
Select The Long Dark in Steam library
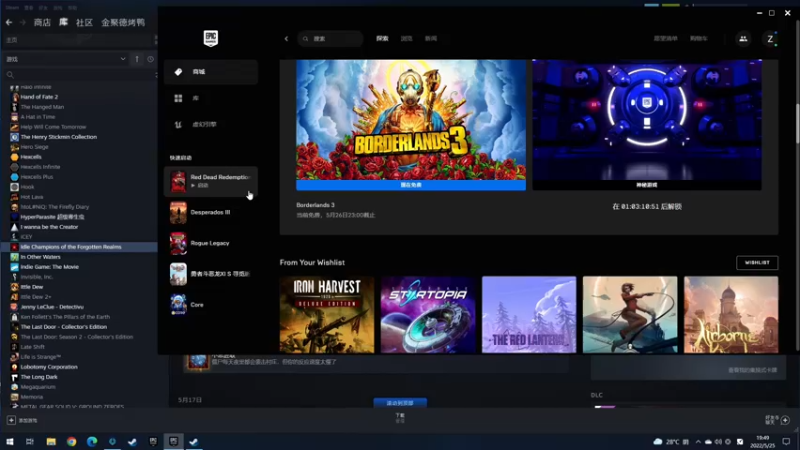(x=39, y=377)
